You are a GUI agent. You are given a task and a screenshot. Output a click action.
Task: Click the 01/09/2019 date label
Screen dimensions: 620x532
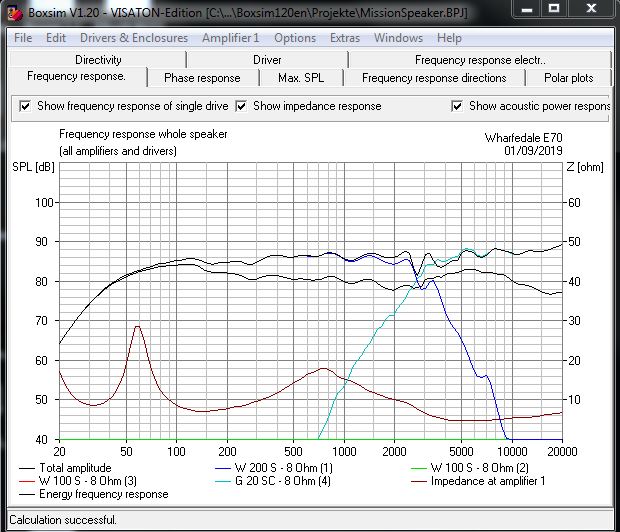coord(533,151)
